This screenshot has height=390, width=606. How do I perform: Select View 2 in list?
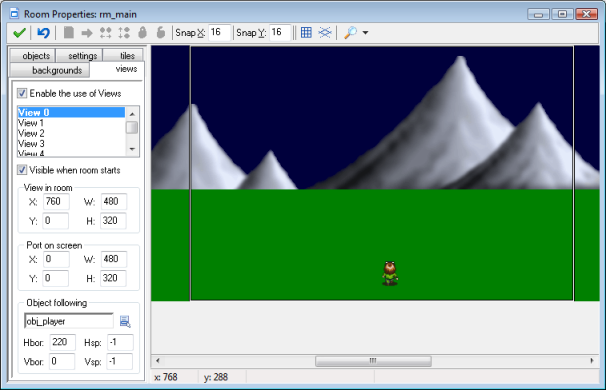tap(71, 133)
